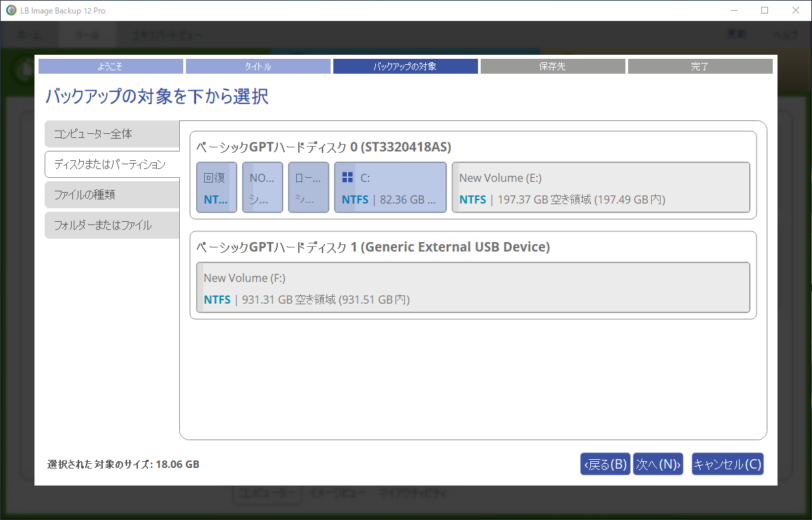The image size is (812, 520).
Task: Jump to the タイトル wizard step
Action: [258, 66]
